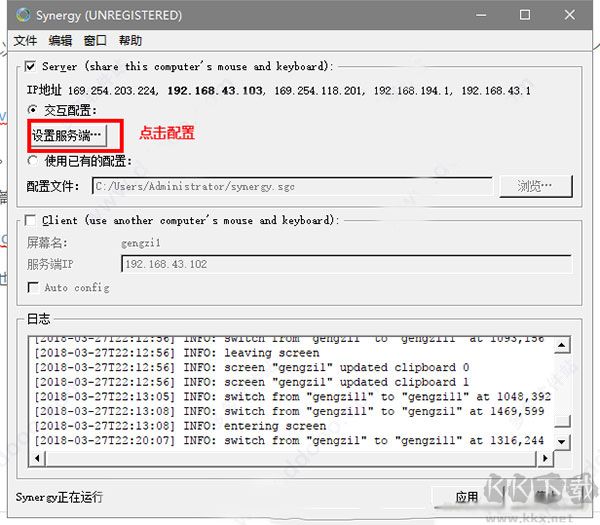Viewport: 600px width, 525px height.
Task: Click the log horizontal scroll left arrow
Action: (37, 458)
